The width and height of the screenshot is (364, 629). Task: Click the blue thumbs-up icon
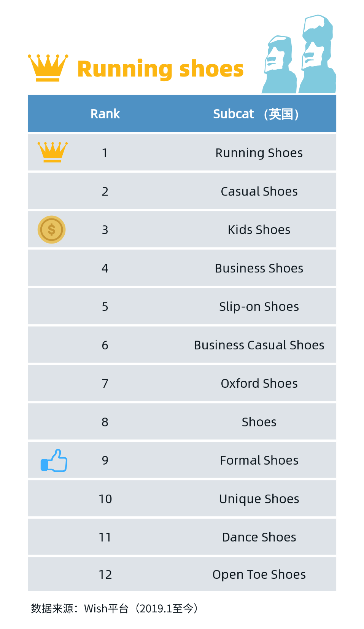pyautogui.click(x=54, y=460)
